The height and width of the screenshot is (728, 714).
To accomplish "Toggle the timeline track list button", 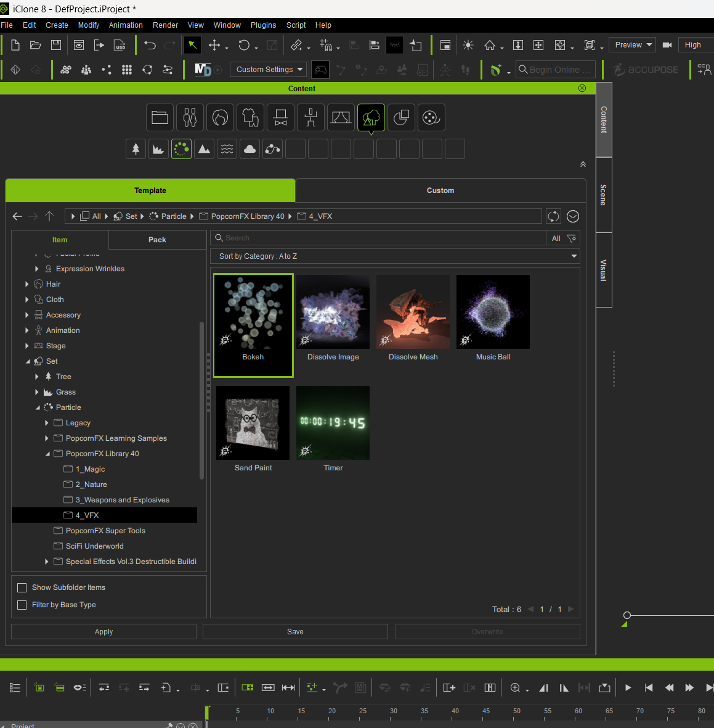I will point(15,687).
